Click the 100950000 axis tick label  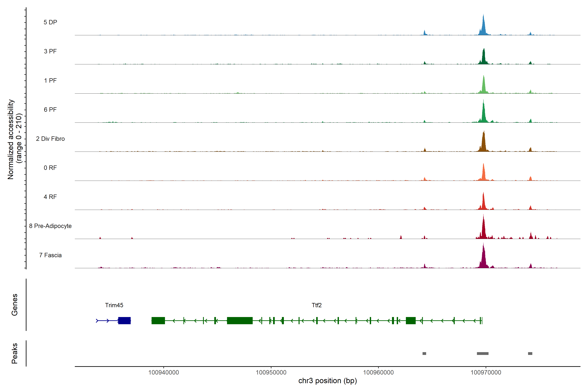coord(271,373)
